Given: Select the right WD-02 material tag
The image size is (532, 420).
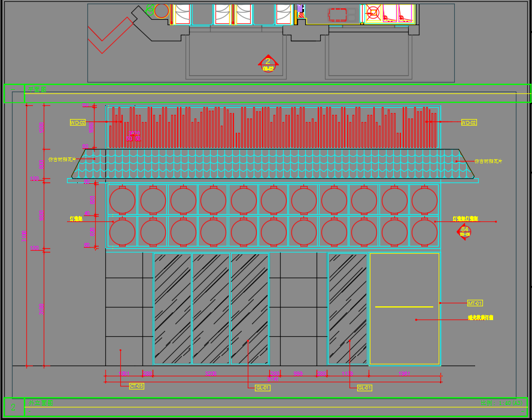Looking at the screenshot, I should click(469, 122).
